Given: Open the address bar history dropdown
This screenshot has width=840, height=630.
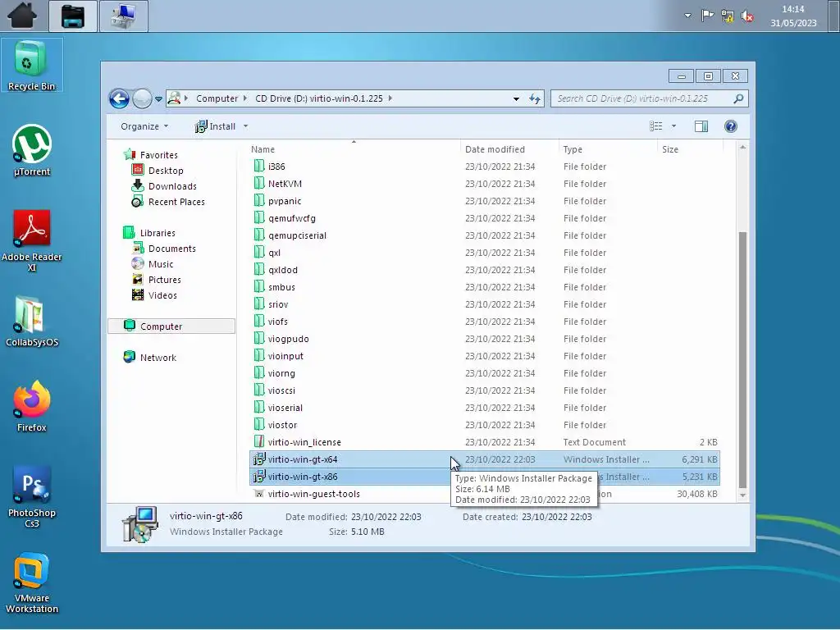Looking at the screenshot, I should 516,98.
